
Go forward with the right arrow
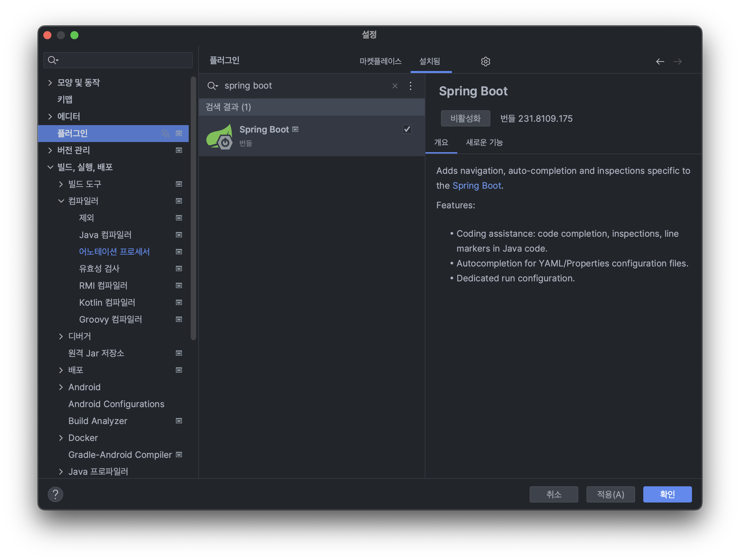(x=677, y=61)
